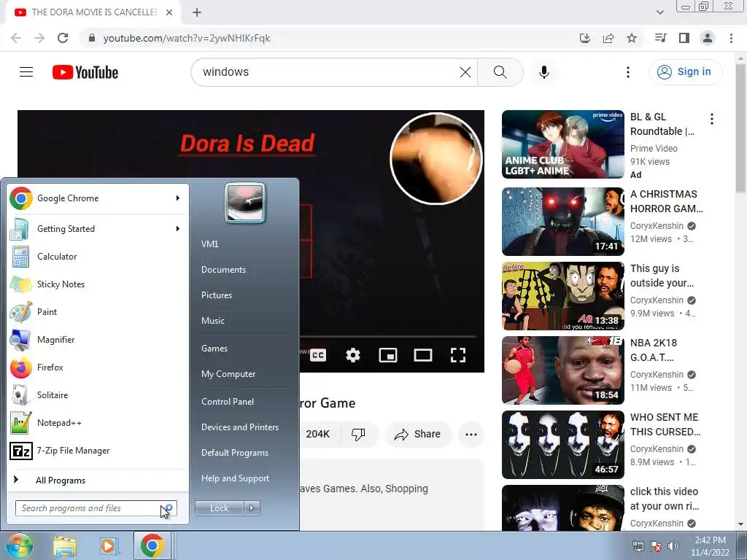The width and height of the screenshot is (747, 560).
Task: Switch video to full screen
Action: (458, 355)
